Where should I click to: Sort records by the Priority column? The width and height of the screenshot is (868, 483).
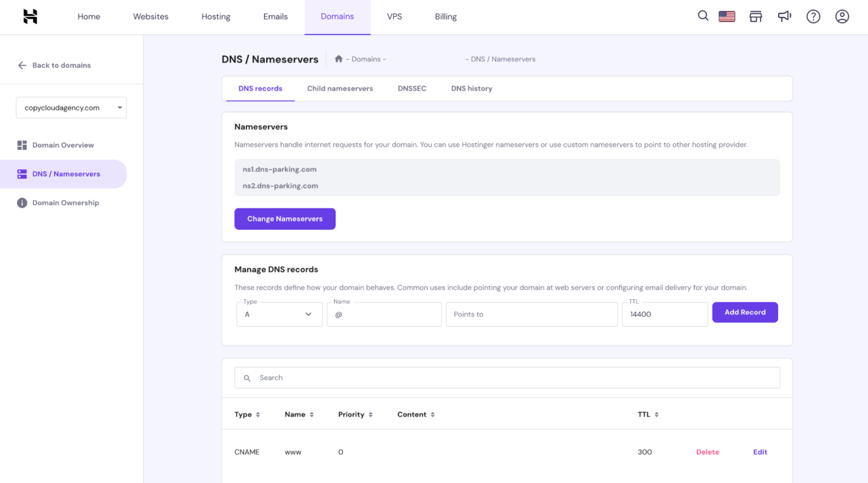point(355,414)
